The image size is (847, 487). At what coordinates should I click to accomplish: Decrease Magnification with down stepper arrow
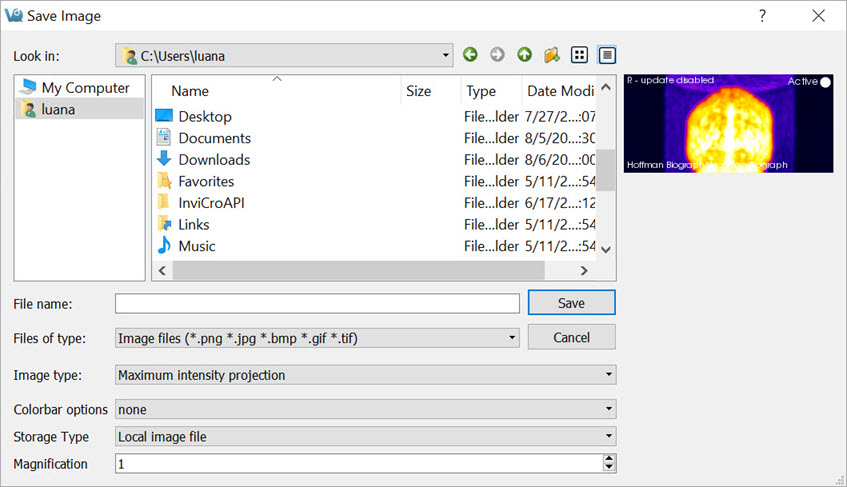click(609, 468)
